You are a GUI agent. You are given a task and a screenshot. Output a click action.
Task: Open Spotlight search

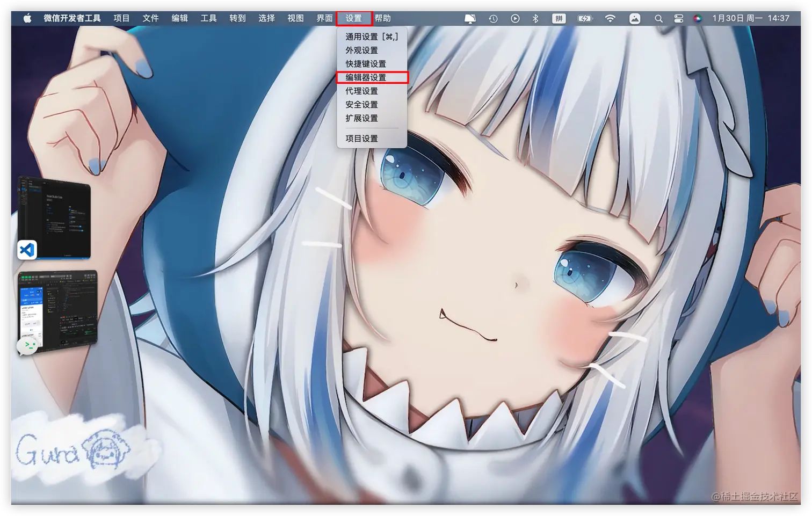pos(658,18)
